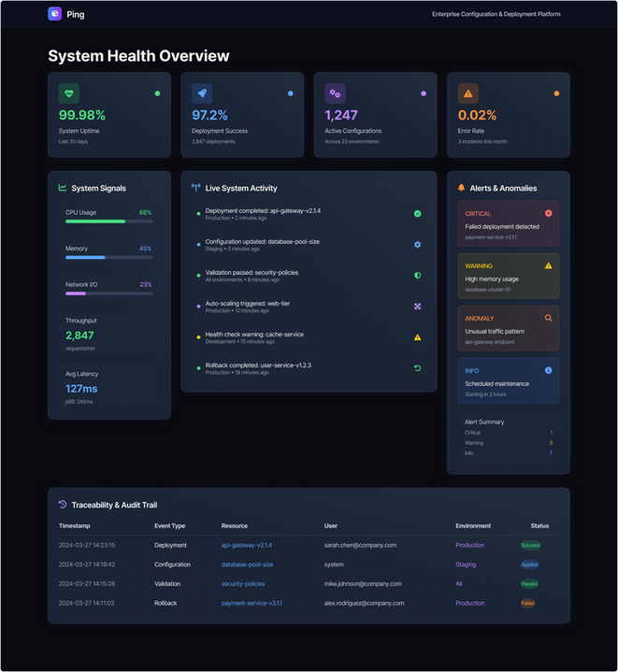Click the Error Rate warning triangle icon
This screenshot has width=618, height=672.
pyautogui.click(x=468, y=93)
